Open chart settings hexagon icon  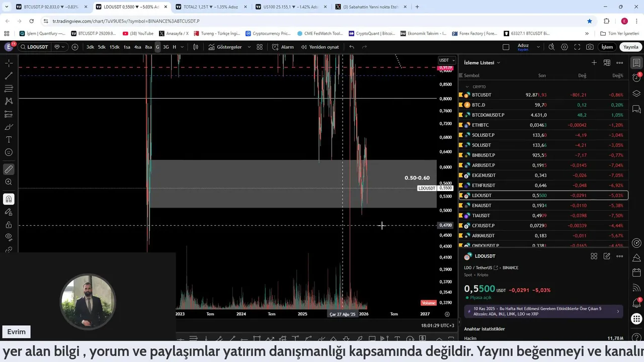tap(565, 47)
